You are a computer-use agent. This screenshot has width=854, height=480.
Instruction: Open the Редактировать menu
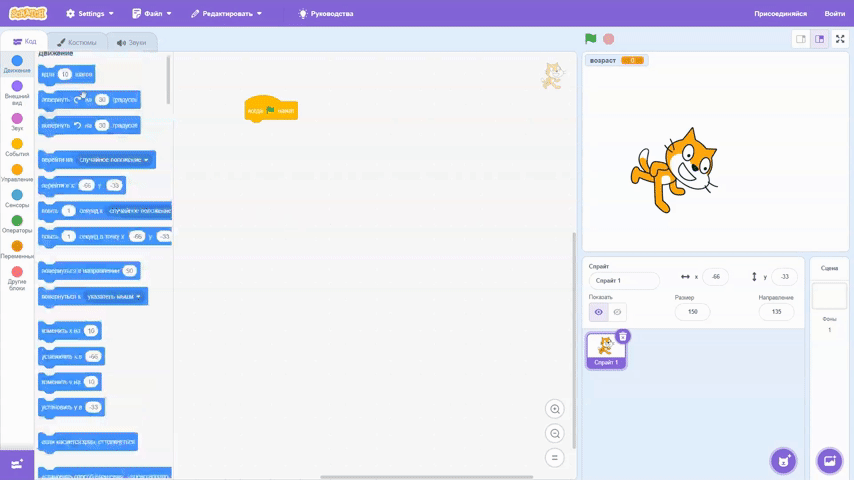(227, 14)
